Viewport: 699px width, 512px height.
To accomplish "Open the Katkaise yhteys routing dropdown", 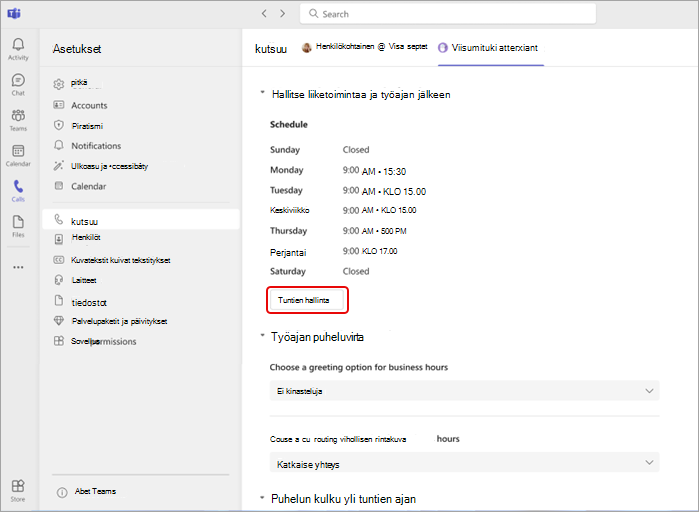I will click(x=464, y=463).
